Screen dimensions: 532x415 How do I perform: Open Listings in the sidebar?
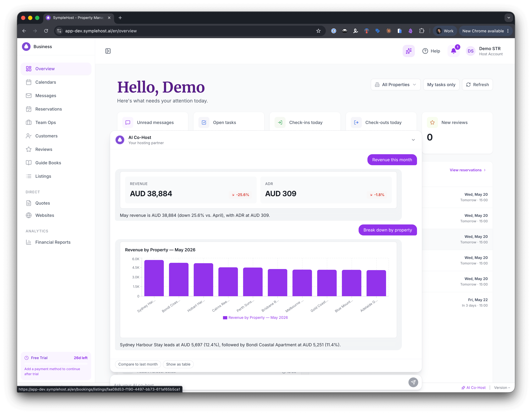56,176
